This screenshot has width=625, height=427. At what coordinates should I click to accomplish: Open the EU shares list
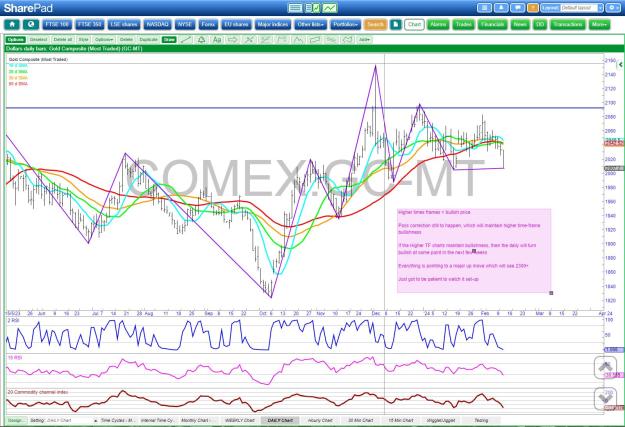pos(236,25)
